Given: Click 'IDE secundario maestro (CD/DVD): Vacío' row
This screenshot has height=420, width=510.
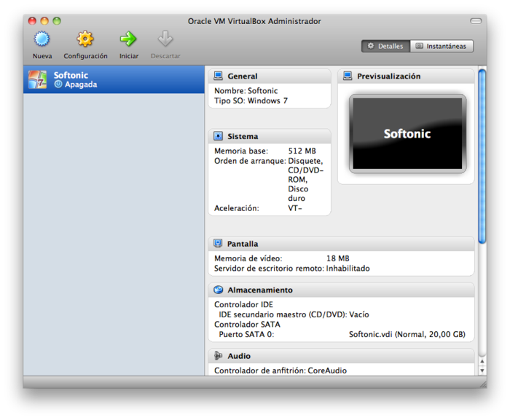Looking at the screenshot, I should [x=294, y=314].
